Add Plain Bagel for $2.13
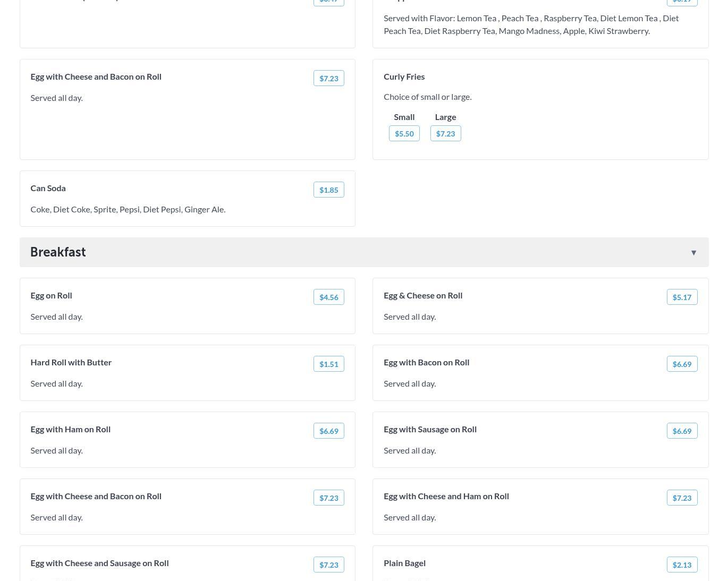 tap(682, 565)
